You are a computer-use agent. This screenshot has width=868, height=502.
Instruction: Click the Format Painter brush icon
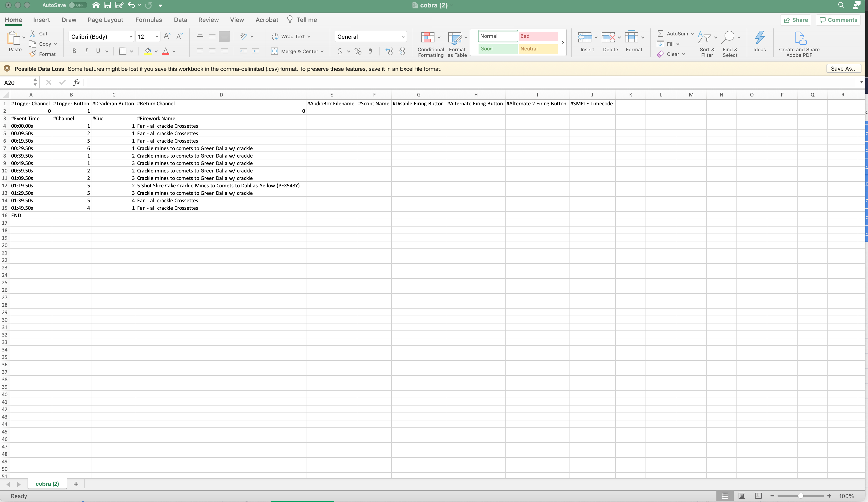click(33, 54)
